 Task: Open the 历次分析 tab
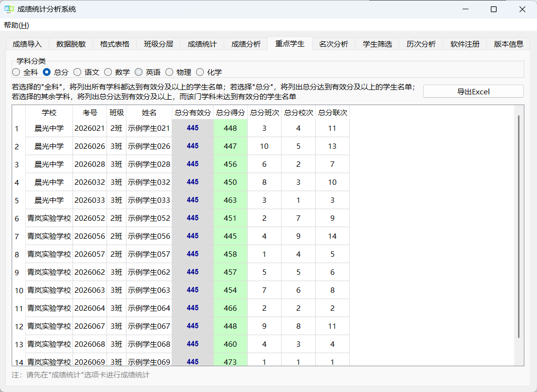[x=421, y=44]
